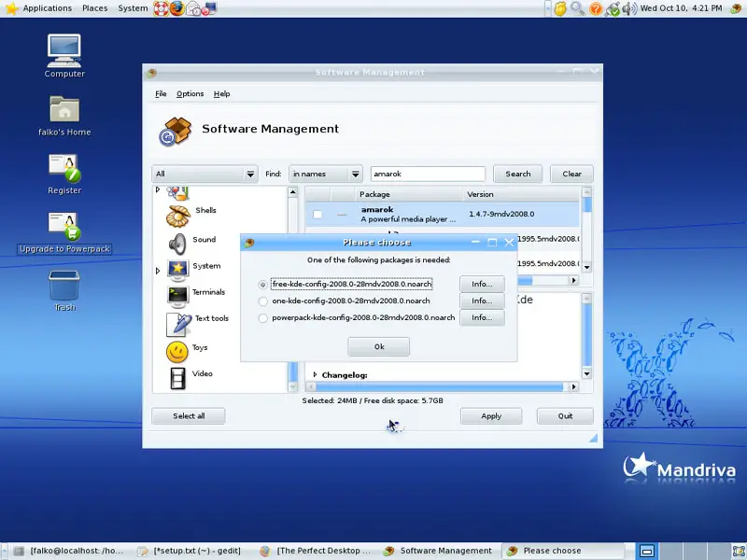Click the Quit button
Screen dimensions: 747x560
(x=565, y=416)
